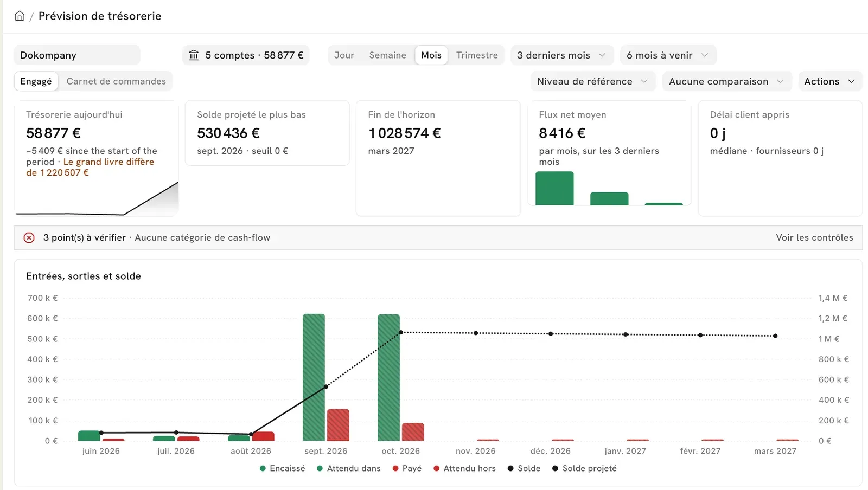Click the Délai client appris value 0 j

pos(718,133)
